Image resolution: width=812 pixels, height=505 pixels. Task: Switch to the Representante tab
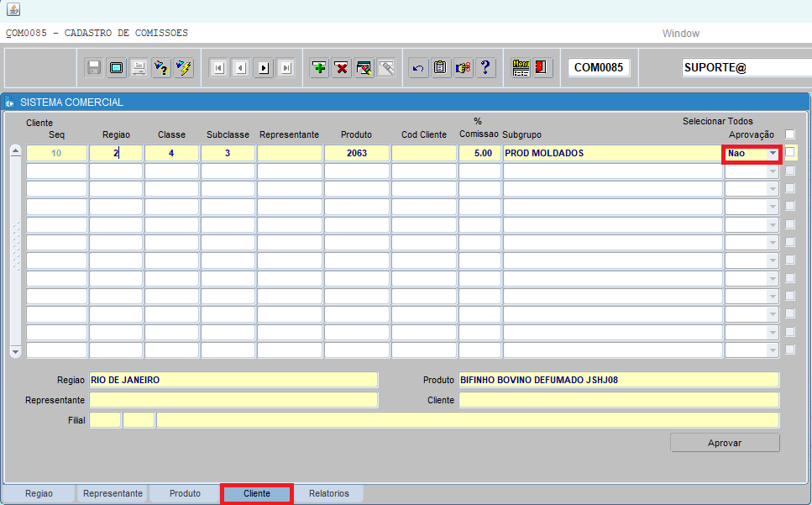coord(113,493)
